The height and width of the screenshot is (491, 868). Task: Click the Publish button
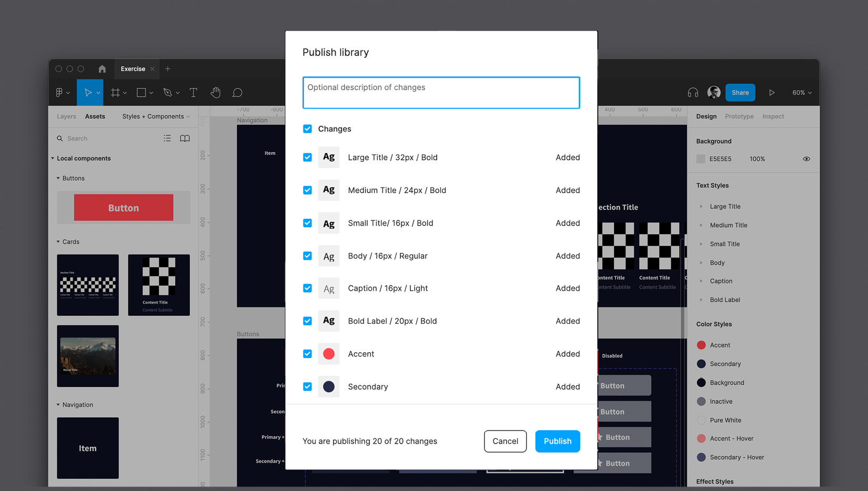[x=557, y=441]
